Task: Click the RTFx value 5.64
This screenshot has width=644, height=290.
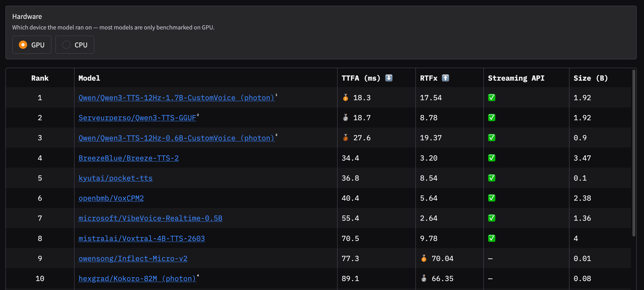Action: pyautogui.click(x=429, y=198)
